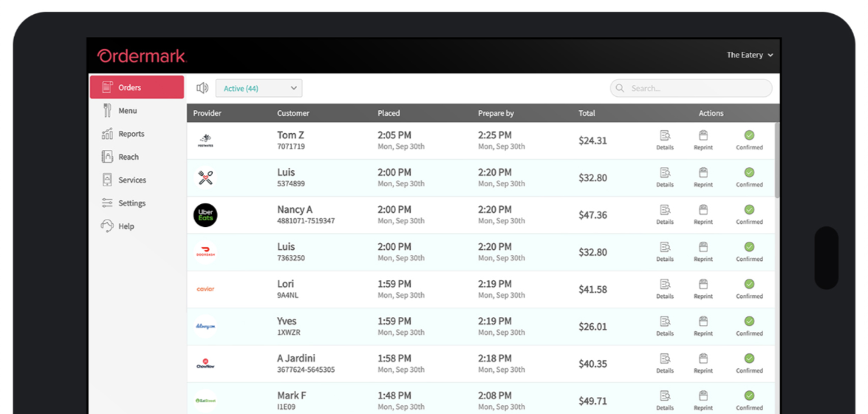Image resolution: width=868 pixels, height=414 pixels.
Task: Click Confirmed status for A Jardini
Action: click(749, 363)
